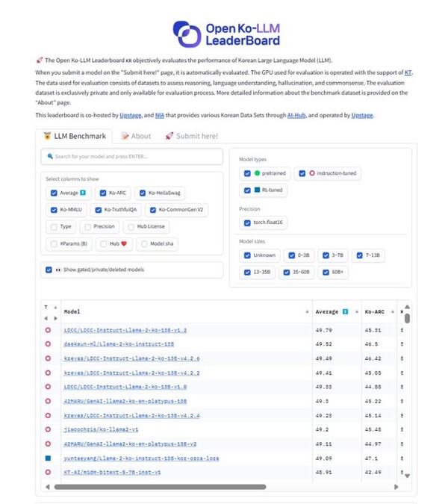Enable the Precision column checkbox

click(87, 227)
